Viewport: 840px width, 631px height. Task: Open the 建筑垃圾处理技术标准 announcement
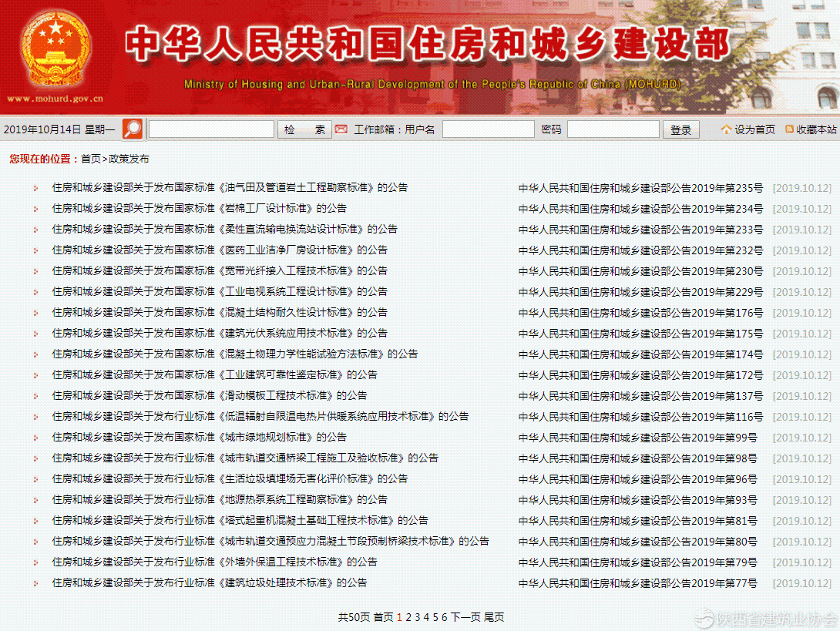coord(209,582)
